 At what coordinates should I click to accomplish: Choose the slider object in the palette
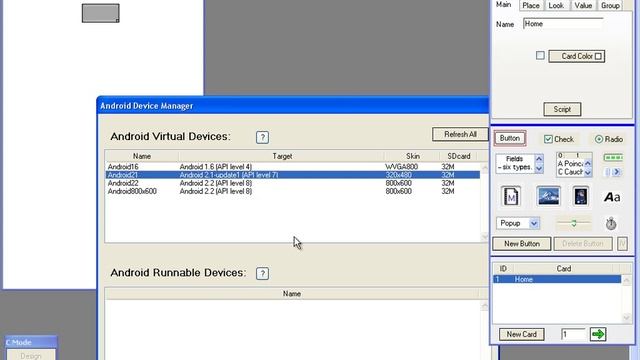[x=573, y=223]
